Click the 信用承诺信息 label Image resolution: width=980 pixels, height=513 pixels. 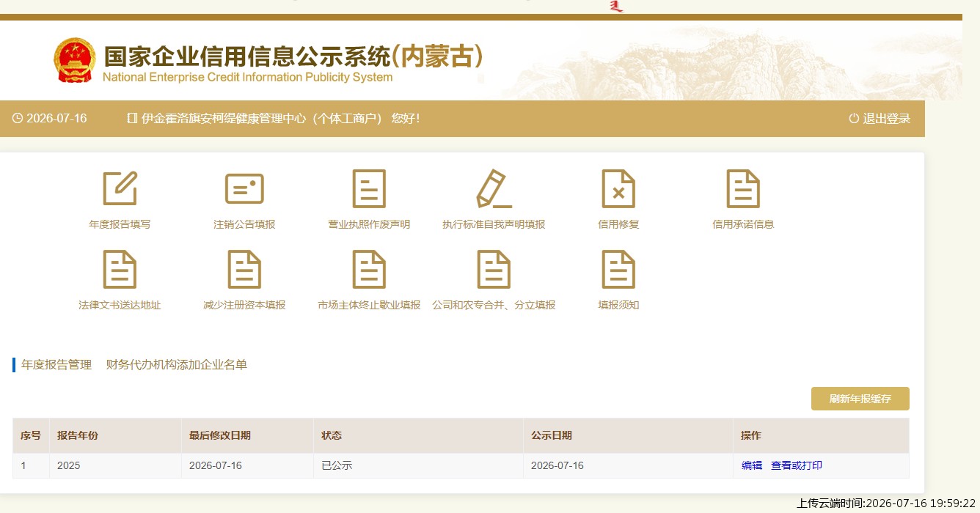point(743,224)
